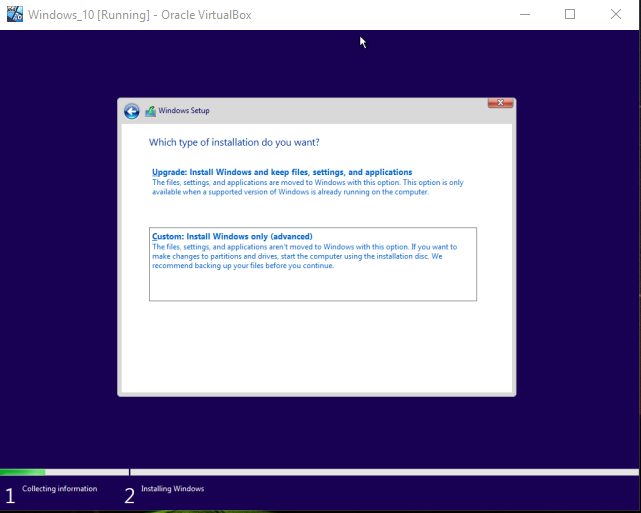Click step number 2 at bottom

point(129,495)
